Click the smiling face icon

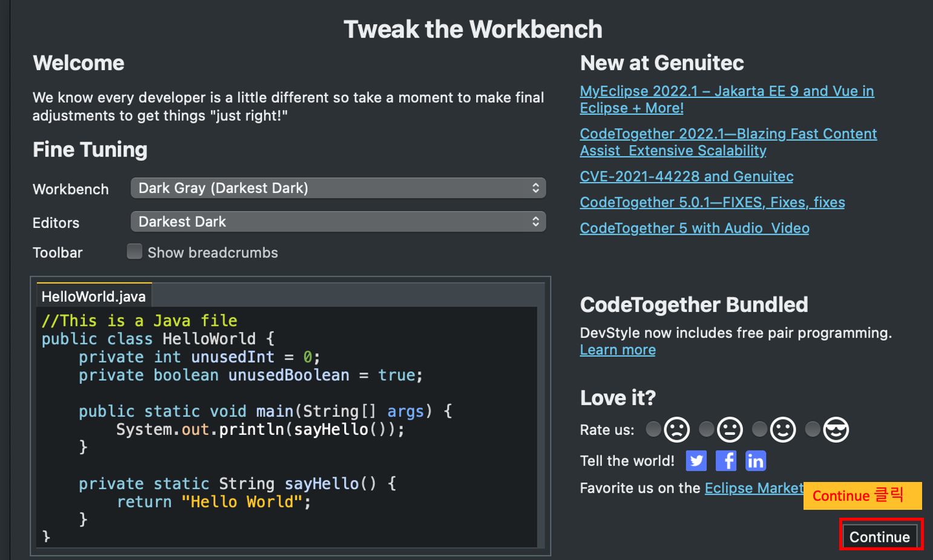[783, 430]
